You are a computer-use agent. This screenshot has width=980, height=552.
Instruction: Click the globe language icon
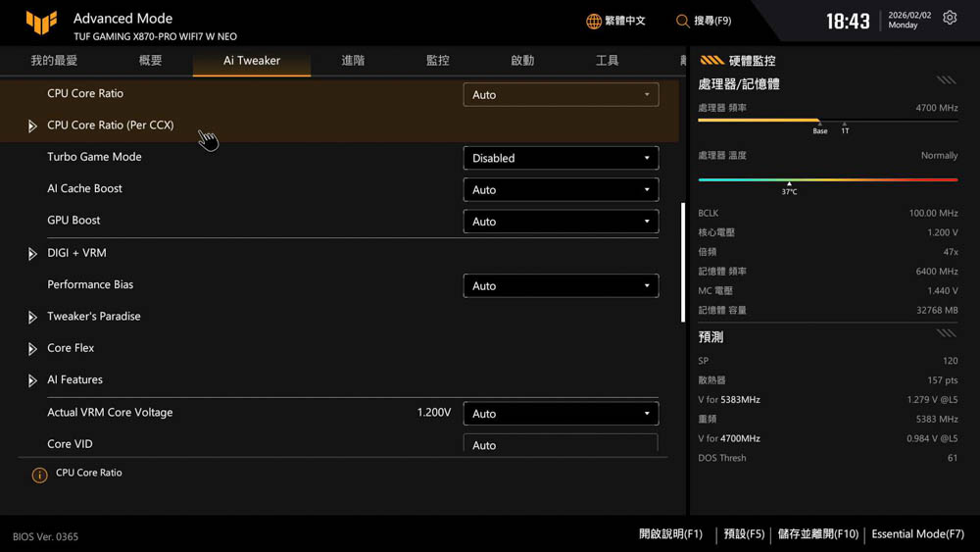coord(594,21)
